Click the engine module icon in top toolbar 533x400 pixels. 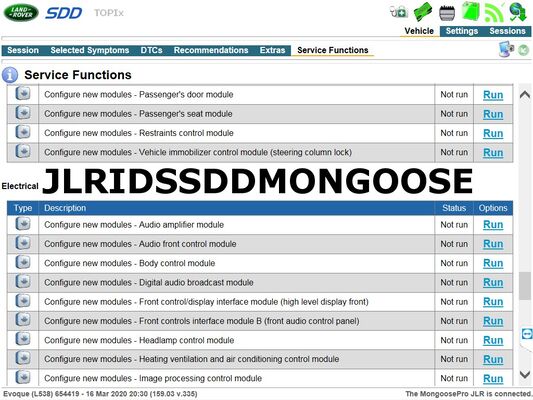447,13
